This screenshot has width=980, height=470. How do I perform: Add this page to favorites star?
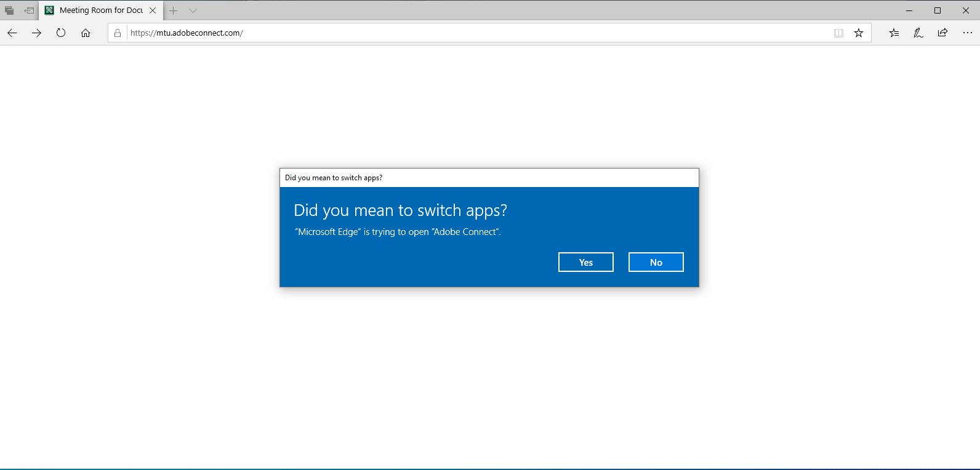859,33
